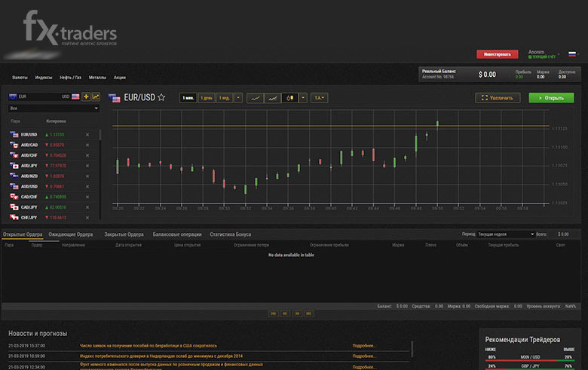Image resolution: width=588 pixels, height=370 pixels.
Task: Click the chart icon beside the plus
Action: point(96,96)
